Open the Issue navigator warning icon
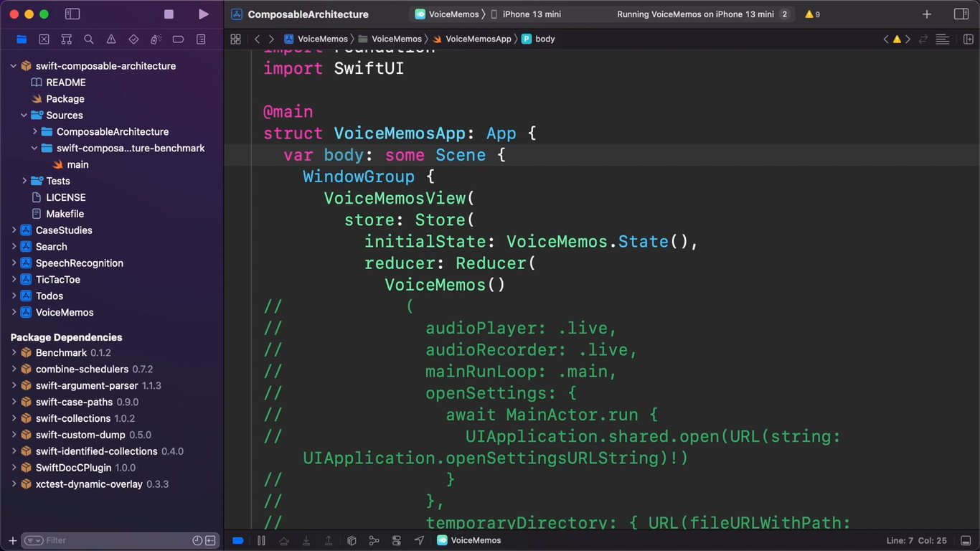The image size is (980, 551). click(x=111, y=39)
